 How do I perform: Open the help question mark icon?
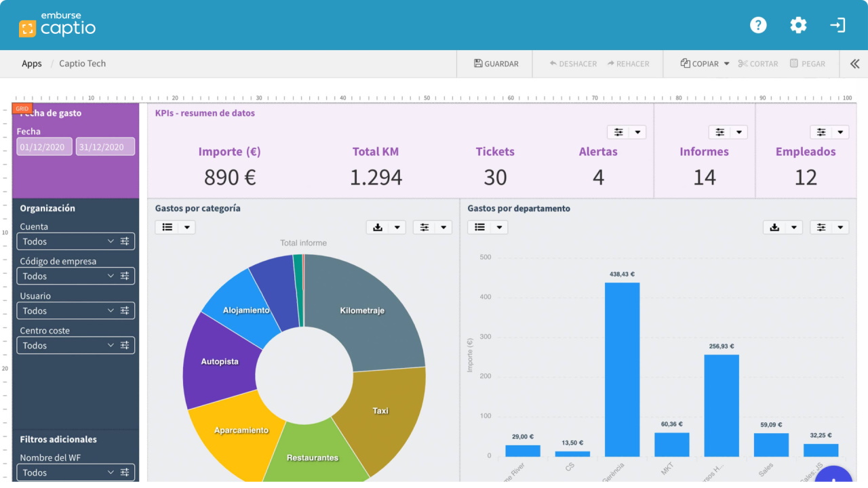[x=758, y=25]
